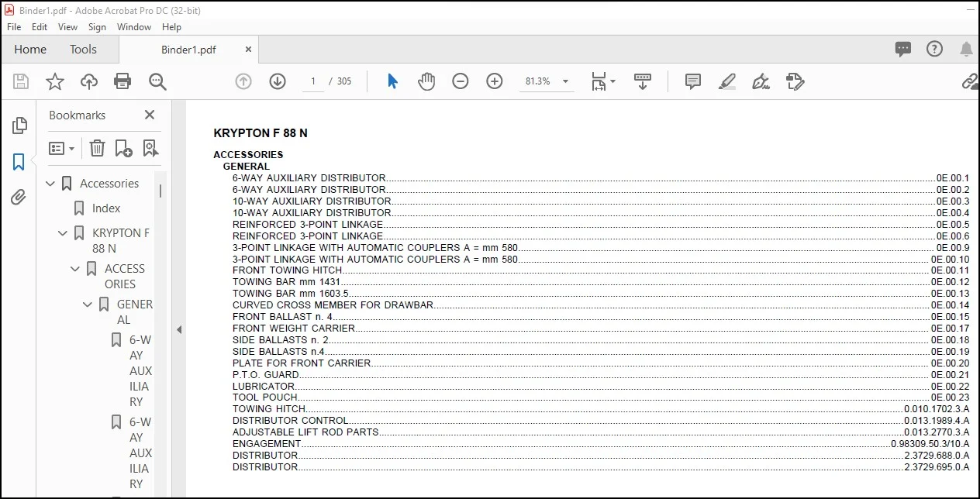Select the Highlight text tool
980x499 pixels.
(726, 81)
